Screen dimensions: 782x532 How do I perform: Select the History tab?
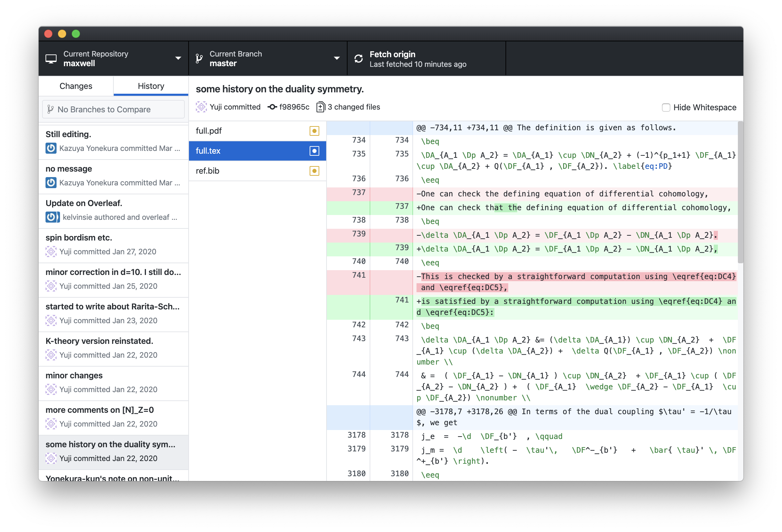pos(151,86)
